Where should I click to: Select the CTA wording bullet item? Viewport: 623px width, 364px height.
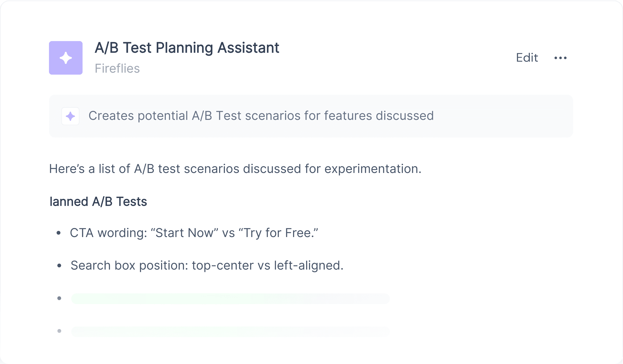(194, 233)
